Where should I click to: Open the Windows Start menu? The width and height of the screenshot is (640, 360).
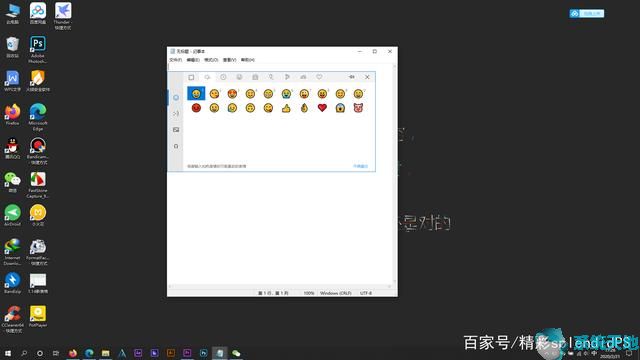pyautogui.click(x=7, y=353)
